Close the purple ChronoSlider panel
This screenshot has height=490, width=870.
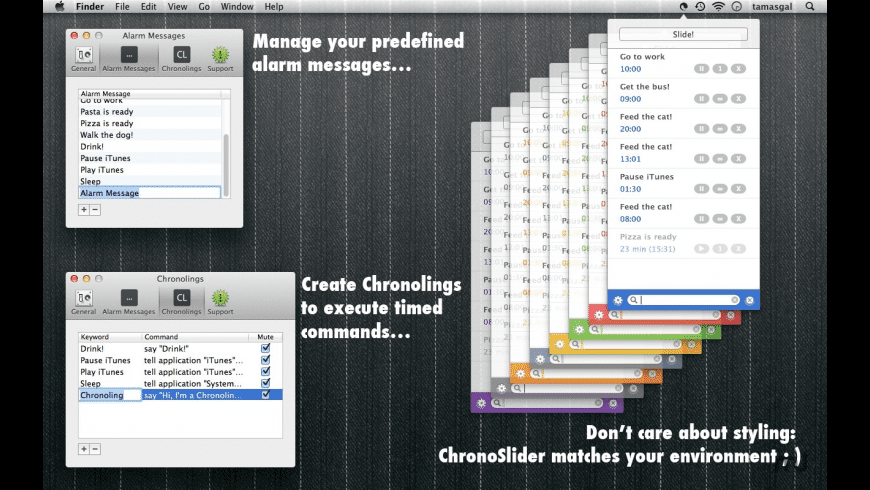pos(613,403)
